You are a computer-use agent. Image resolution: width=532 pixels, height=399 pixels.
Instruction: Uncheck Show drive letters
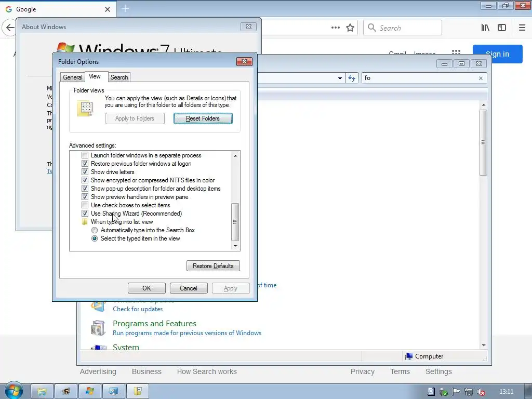85,172
